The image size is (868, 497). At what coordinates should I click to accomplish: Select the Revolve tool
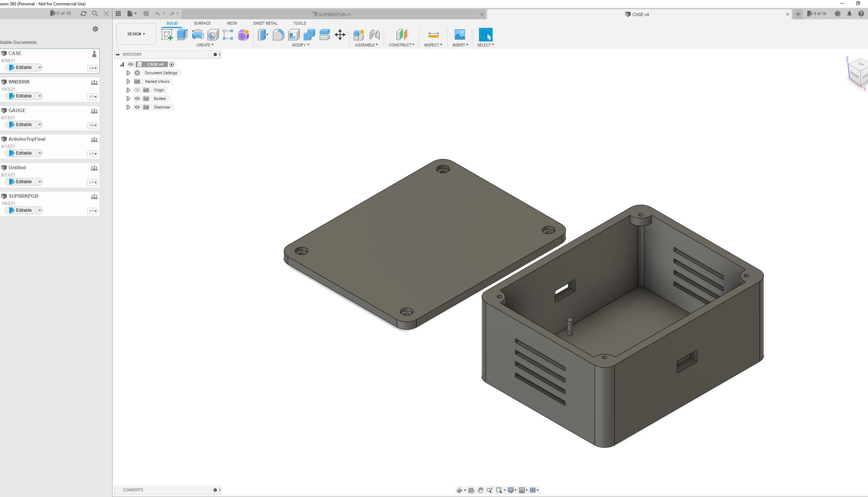click(198, 35)
